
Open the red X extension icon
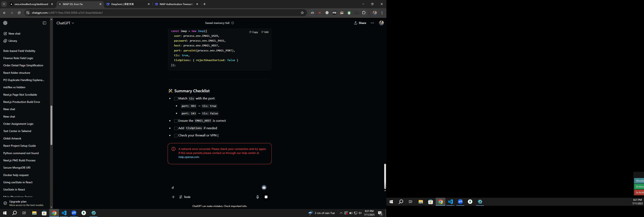pos(320,13)
